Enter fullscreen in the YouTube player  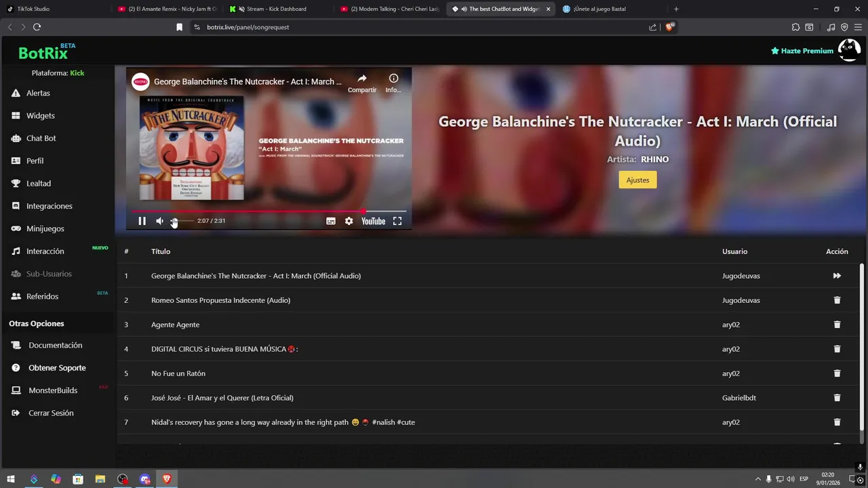point(397,221)
